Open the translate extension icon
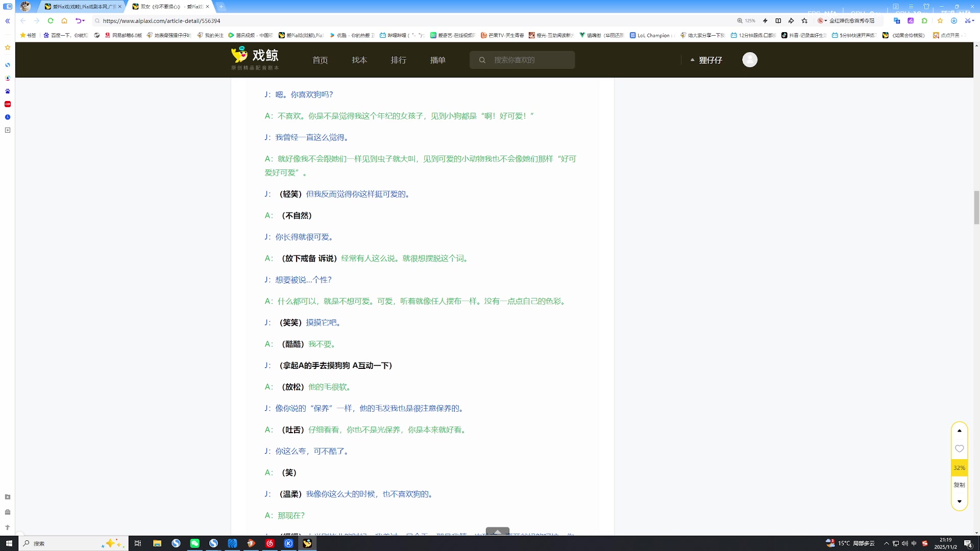 (897, 21)
